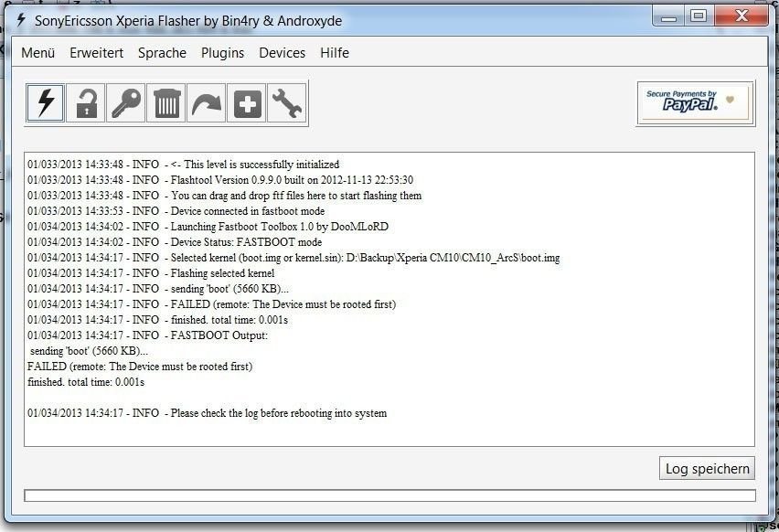Screen dimensions: 779x532
Task: Click the Log speichern button
Action: click(707, 468)
